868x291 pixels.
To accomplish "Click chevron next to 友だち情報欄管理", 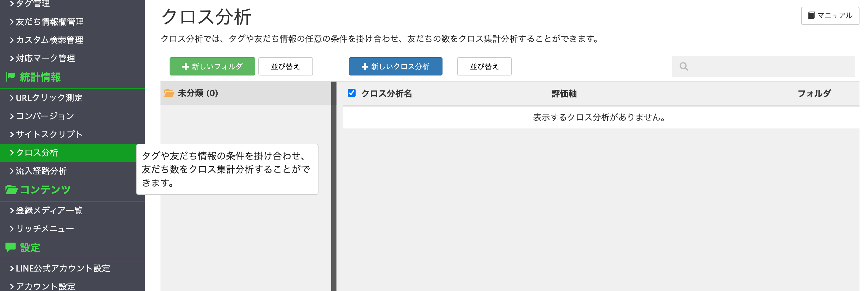I will coord(12,22).
